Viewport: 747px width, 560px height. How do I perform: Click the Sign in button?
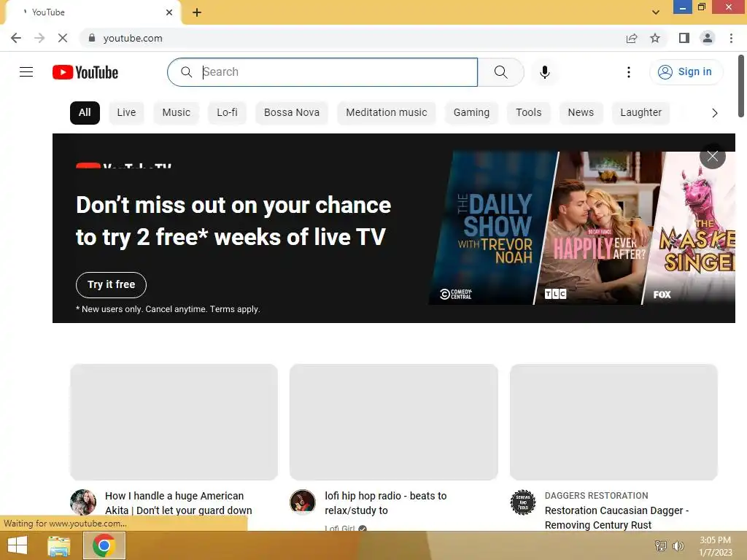[x=686, y=72]
